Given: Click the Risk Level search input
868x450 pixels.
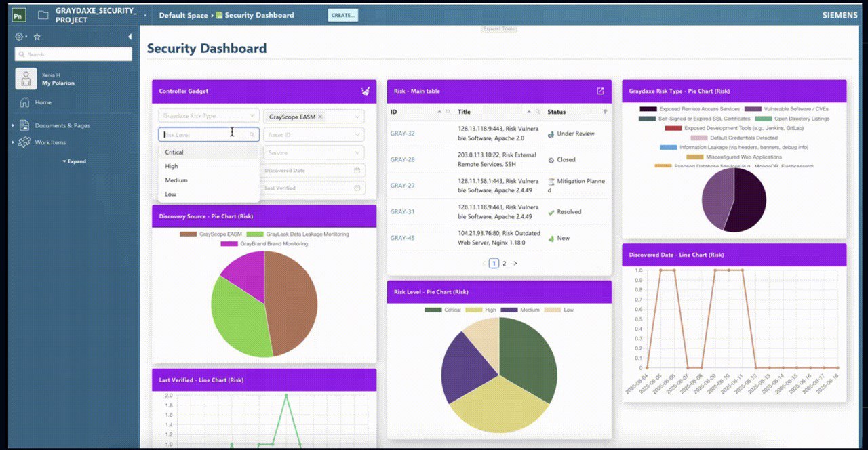Looking at the screenshot, I should 209,134.
